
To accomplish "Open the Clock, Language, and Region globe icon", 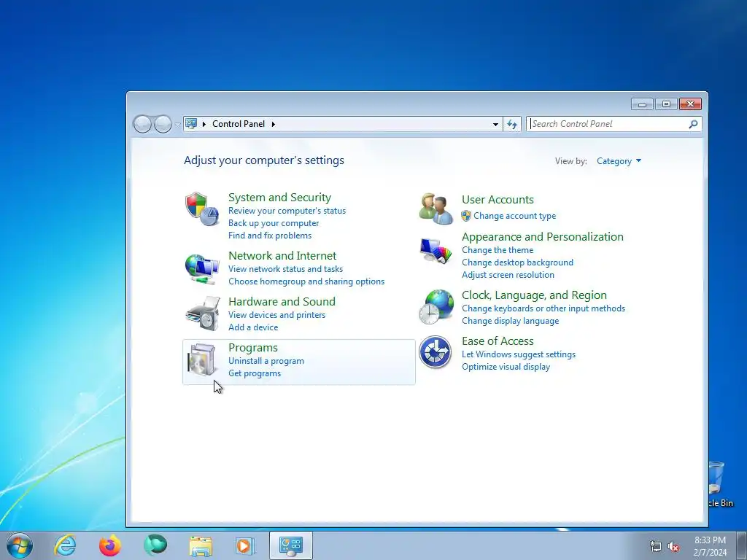I will pyautogui.click(x=436, y=307).
